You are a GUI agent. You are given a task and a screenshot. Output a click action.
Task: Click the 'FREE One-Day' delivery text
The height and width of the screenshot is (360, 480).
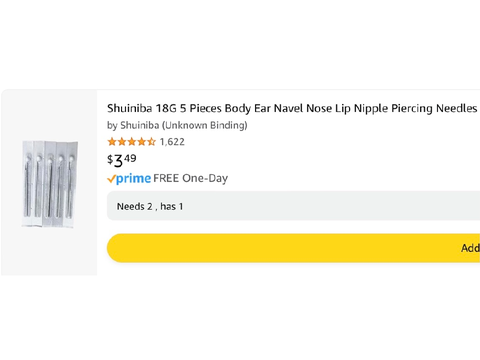coord(191,178)
